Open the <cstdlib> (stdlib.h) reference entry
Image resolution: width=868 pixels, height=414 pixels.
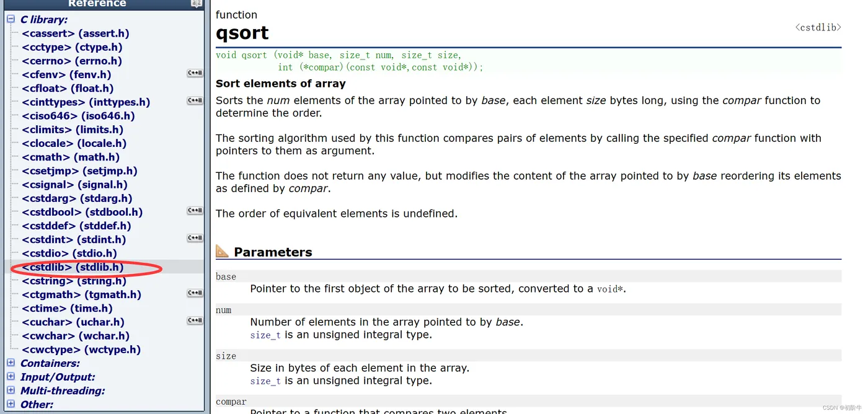[73, 267]
